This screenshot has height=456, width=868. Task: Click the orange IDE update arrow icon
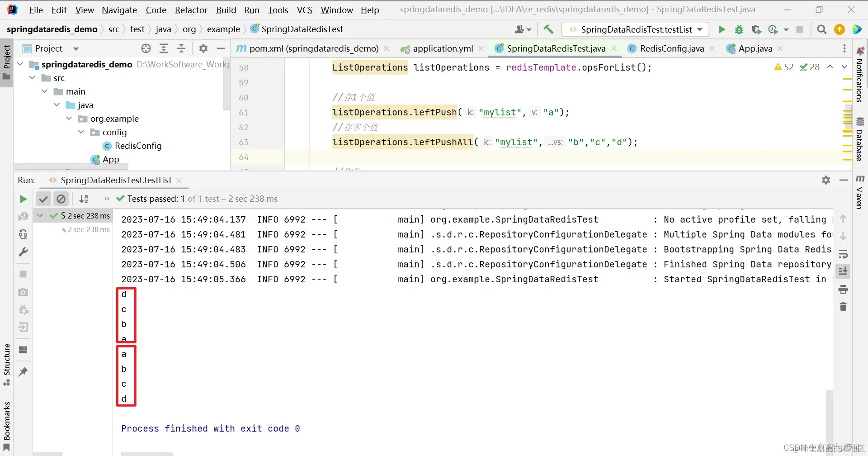pos(840,29)
